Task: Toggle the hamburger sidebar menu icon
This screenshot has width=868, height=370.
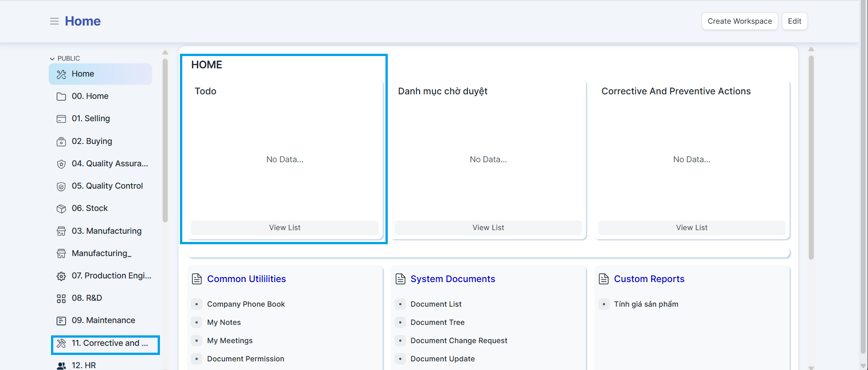Action: 54,21
